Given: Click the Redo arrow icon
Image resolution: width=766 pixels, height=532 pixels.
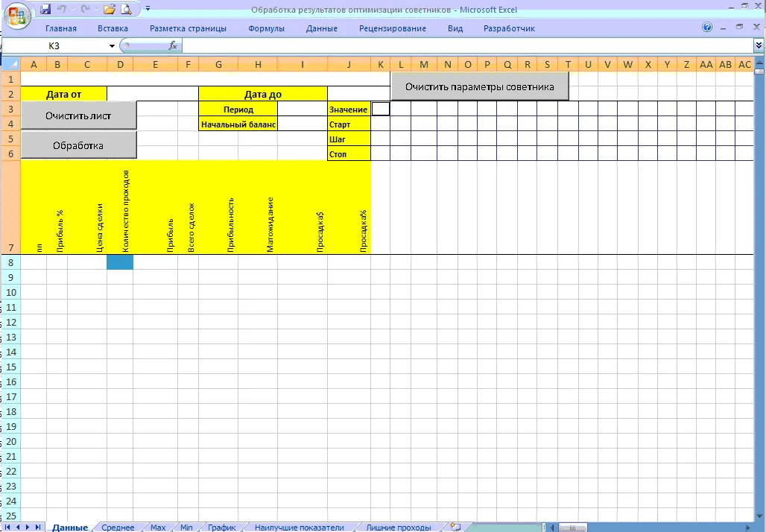Looking at the screenshot, I should tap(85, 10).
